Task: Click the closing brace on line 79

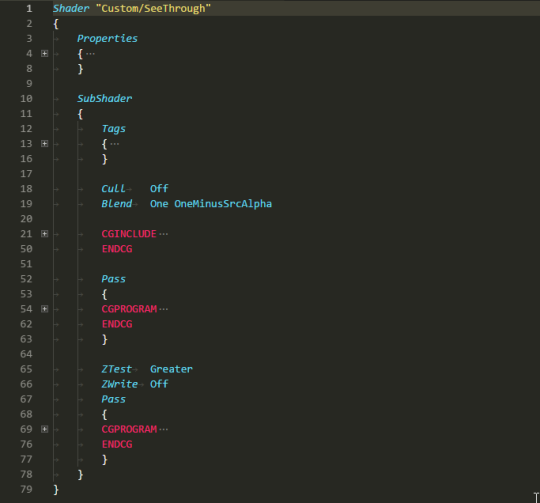Action: [56, 490]
